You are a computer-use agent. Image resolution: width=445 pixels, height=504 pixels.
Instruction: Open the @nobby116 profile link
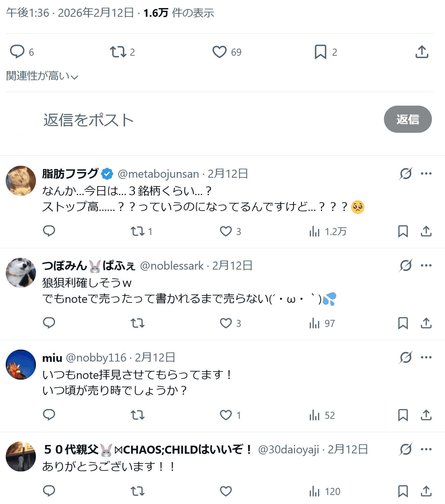tap(96, 358)
